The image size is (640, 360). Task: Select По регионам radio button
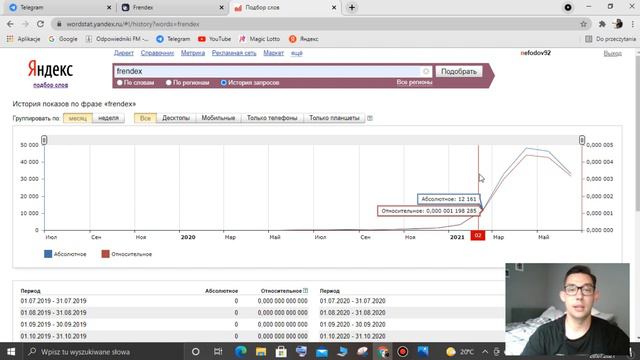tap(169, 82)
